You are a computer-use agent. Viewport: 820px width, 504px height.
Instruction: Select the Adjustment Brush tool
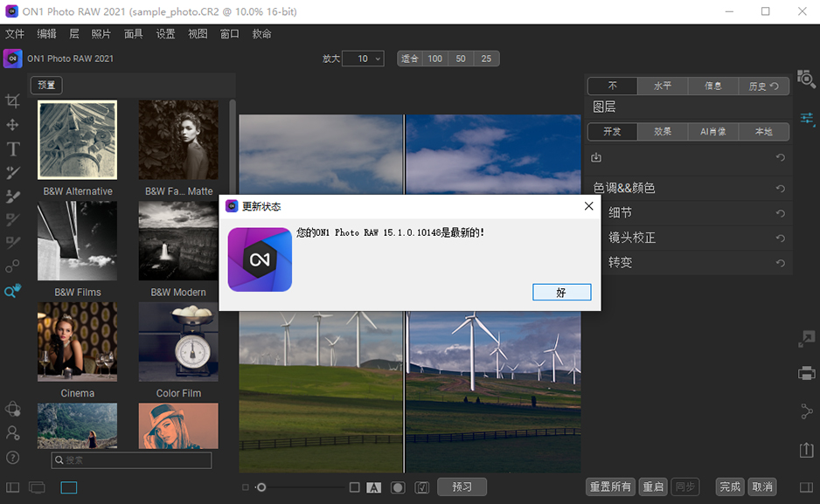(12, 172)
